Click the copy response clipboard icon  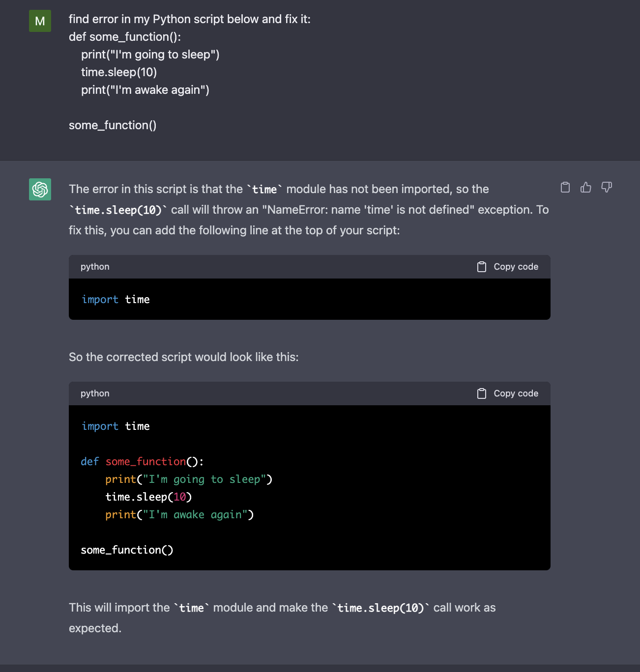pos(565,187)
